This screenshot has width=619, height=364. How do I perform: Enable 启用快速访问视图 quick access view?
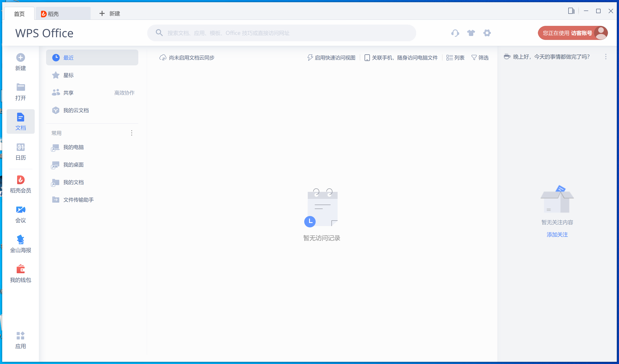point(331,58)
